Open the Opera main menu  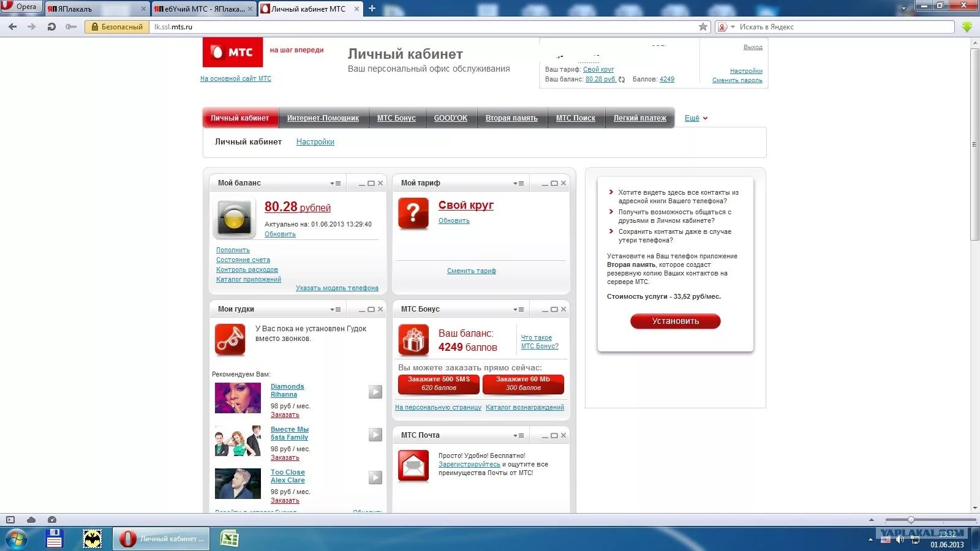click(x=21, y=7)
